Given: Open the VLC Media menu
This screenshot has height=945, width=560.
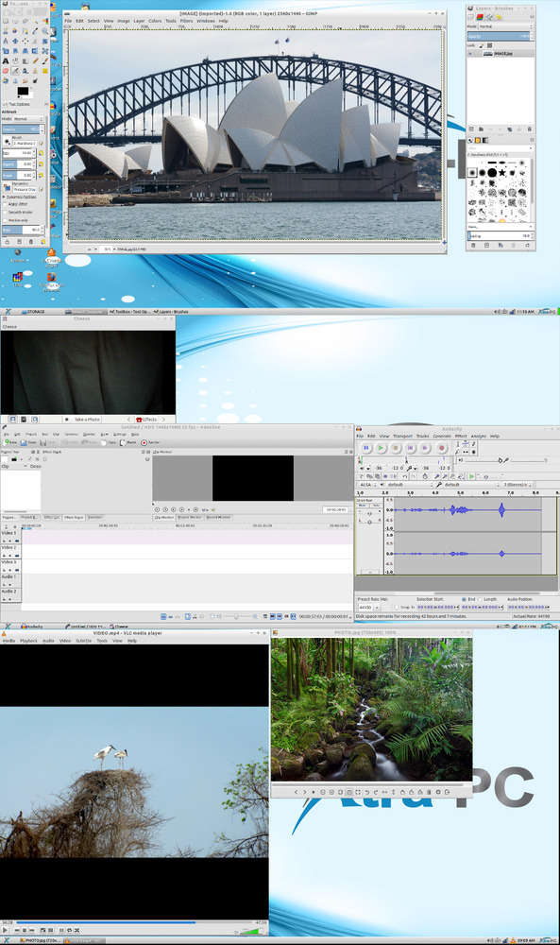Looking at the screenshot, I should click(x=8, y=641).
